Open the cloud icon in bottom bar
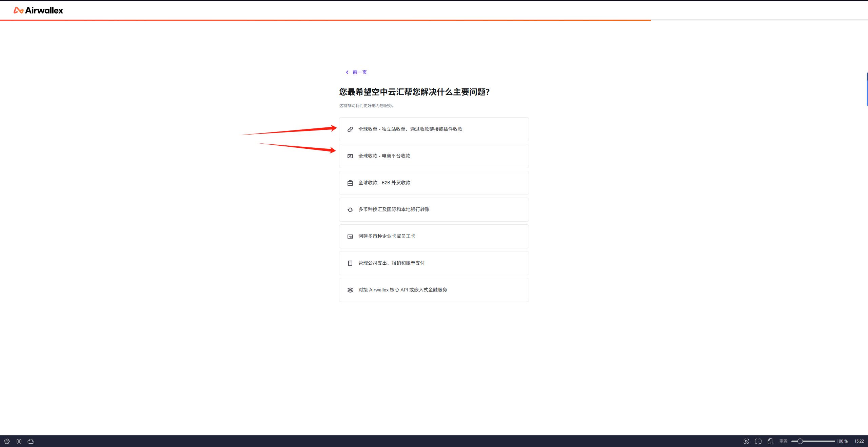 [31, 441]
